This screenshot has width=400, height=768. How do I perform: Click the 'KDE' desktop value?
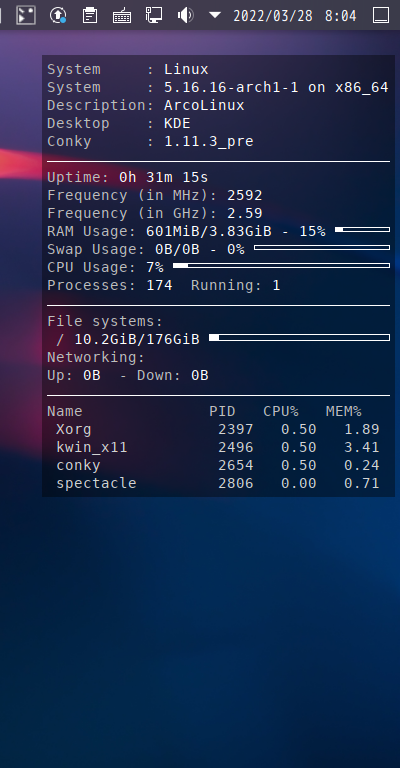click(177, 123)
